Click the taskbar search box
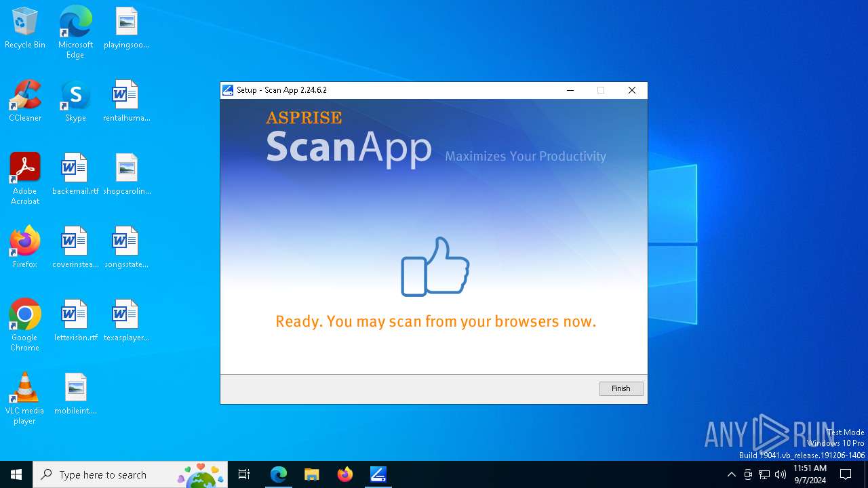The height and width of the screenshot is (488, 868). tap(130, 474)
